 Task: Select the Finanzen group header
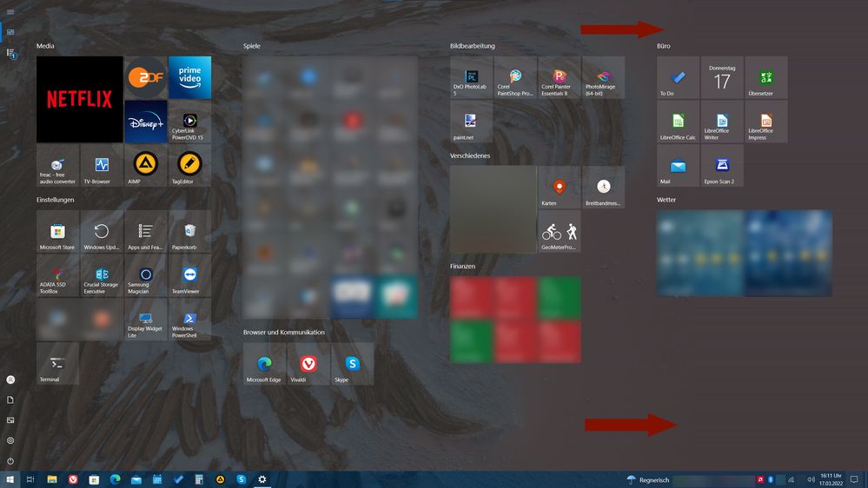pos(462,266)
